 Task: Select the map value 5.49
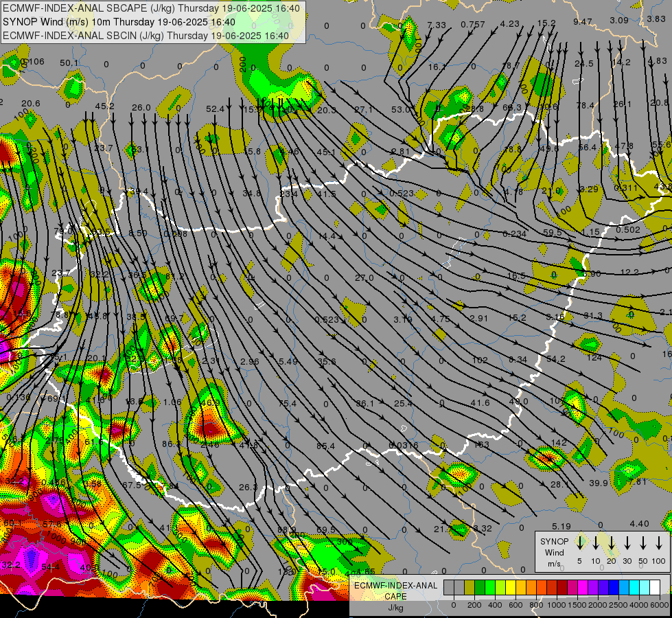pos(288,362)
